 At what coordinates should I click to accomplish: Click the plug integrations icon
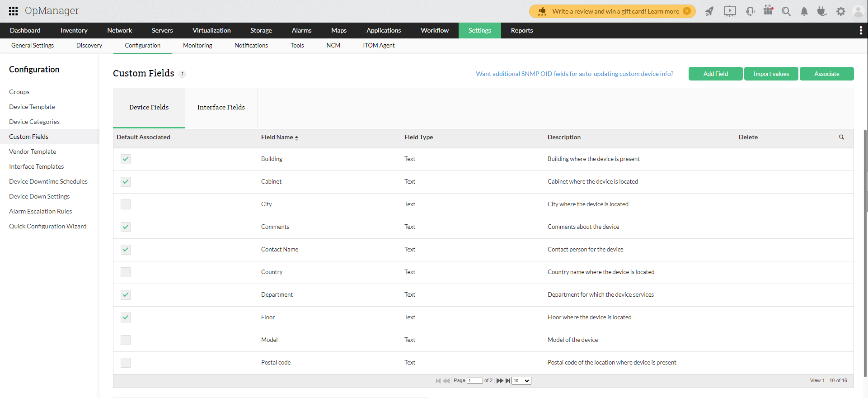pyautogui.click(x=822, y=11)
